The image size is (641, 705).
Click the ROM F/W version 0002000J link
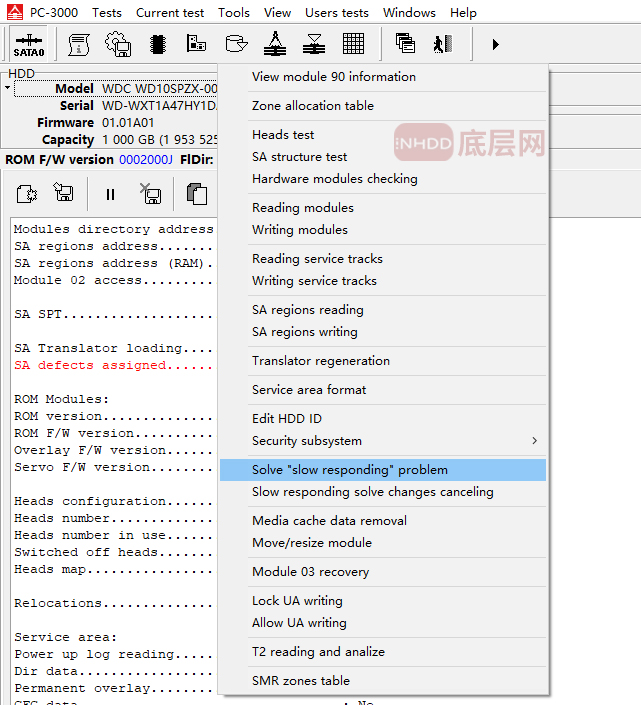[x=146, y=160]
